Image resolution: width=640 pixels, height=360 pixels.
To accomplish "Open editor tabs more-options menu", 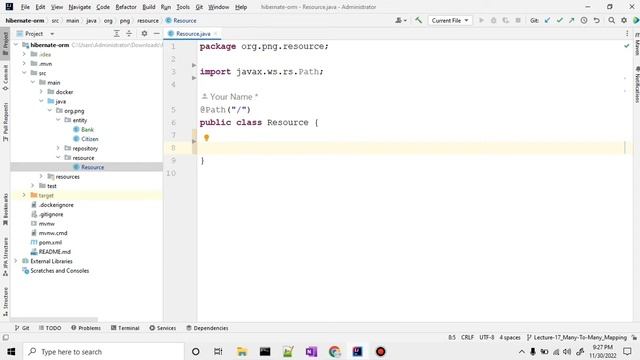I will (x=627, y=33).
